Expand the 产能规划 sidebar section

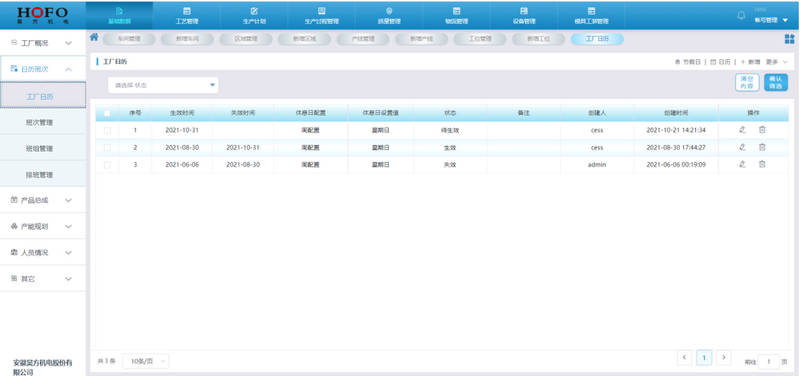[x=43, y=227]
